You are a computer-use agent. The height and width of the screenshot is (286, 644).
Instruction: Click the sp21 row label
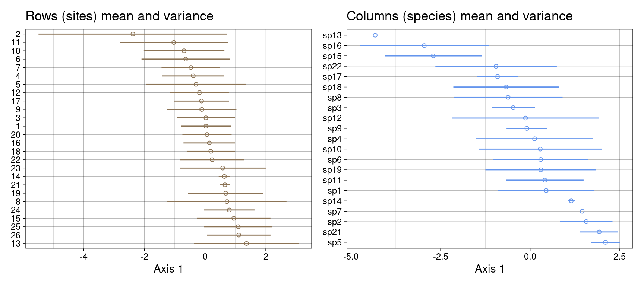(332, 232)
